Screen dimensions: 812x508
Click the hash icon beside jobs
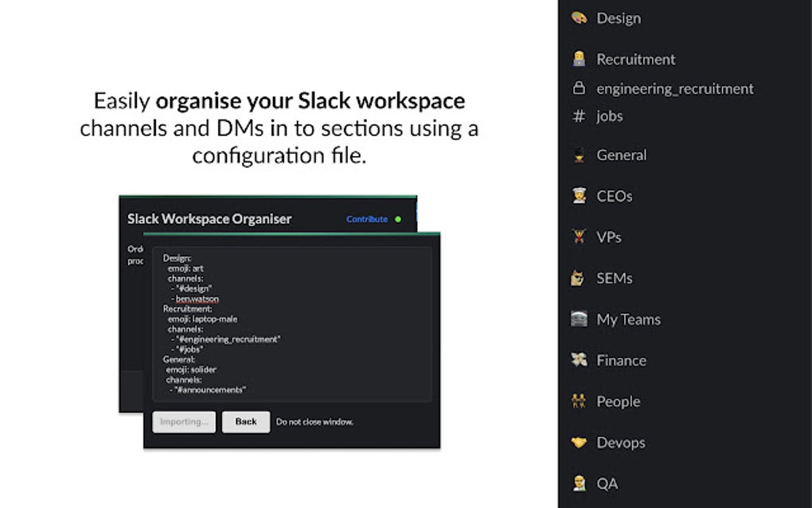coord(579,116)
